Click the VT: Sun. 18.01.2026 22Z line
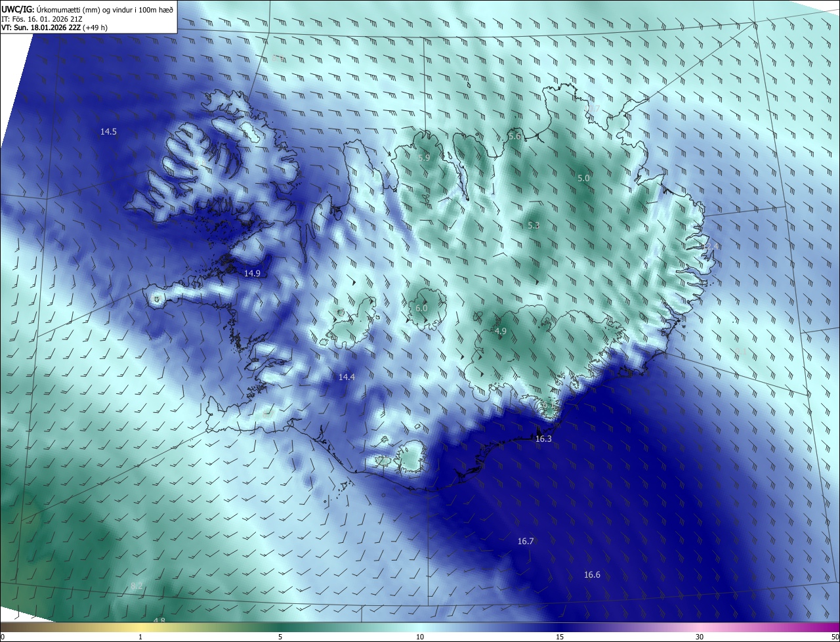840x642 pixels. pos(54,28)
